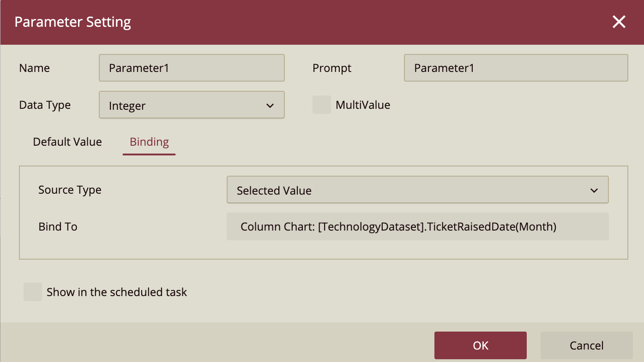Click the Data Type chevron arrow
Image resolution: width=644 pixels, height=362 pixels.
coord(270,105)
